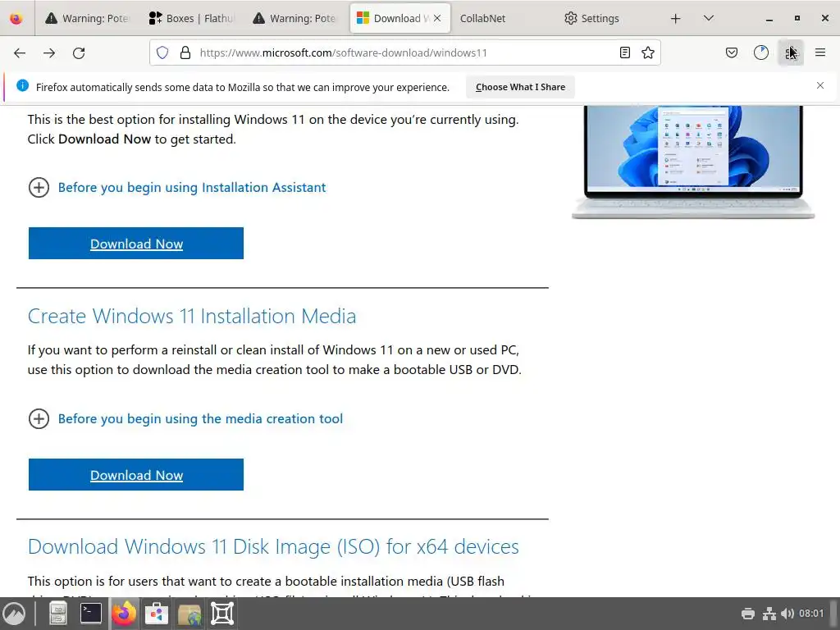The width and height of the screenshot is (840, 630).
Task: Go forward to the next page
Action: click(x=49, y=52)
